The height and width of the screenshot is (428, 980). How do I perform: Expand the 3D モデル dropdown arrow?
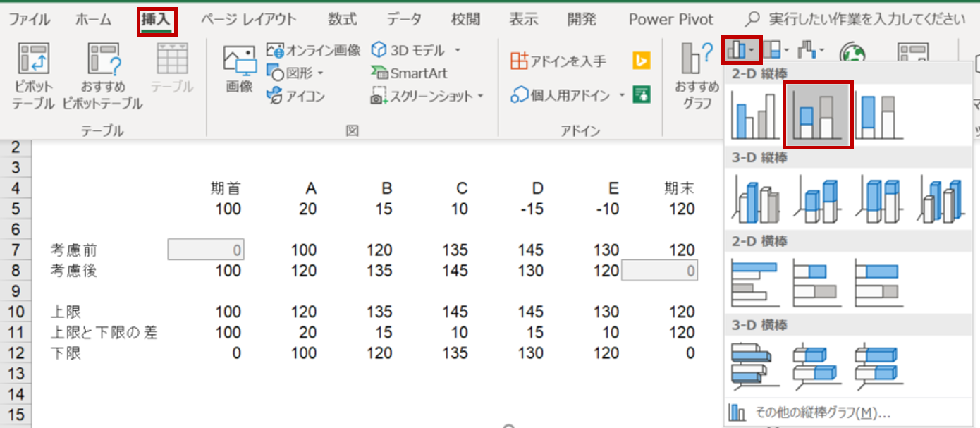457,51
